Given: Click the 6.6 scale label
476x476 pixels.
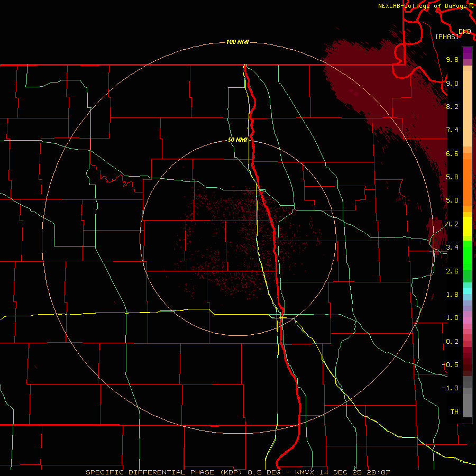Looking at the screenshot, I should [452, 153].
